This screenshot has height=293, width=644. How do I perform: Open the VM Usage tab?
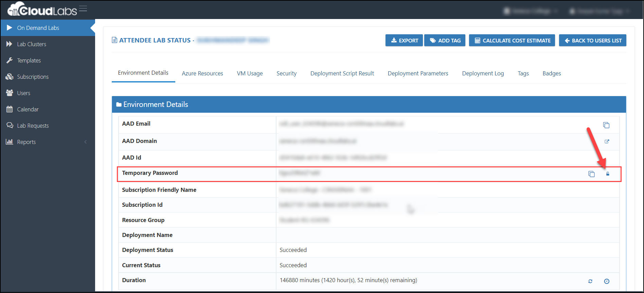tap(250, 73)
